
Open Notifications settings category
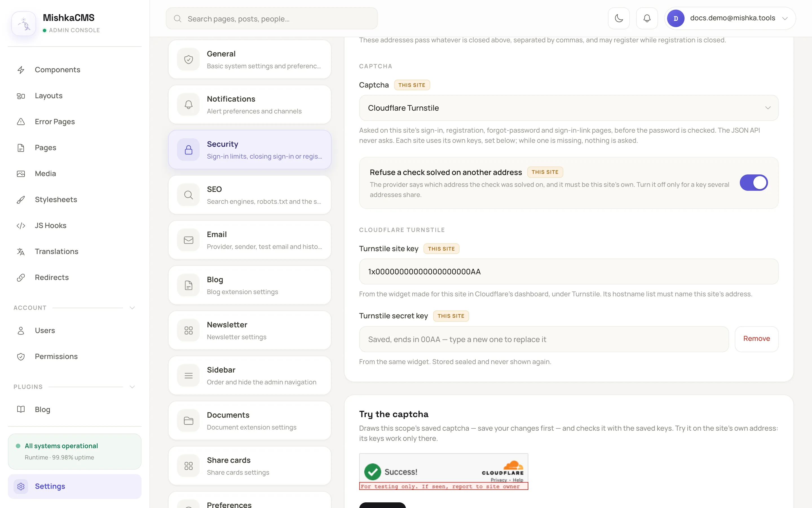250,104
